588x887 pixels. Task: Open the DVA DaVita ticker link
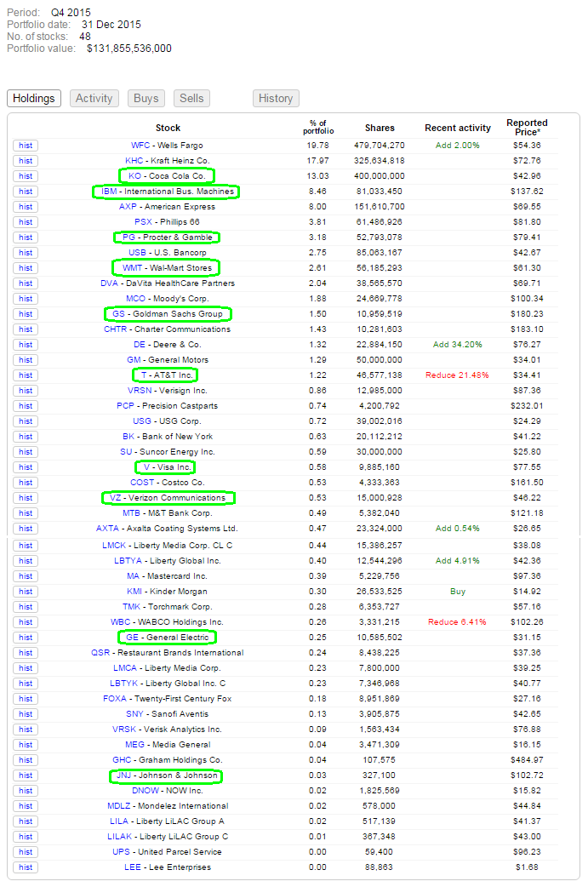109,283
